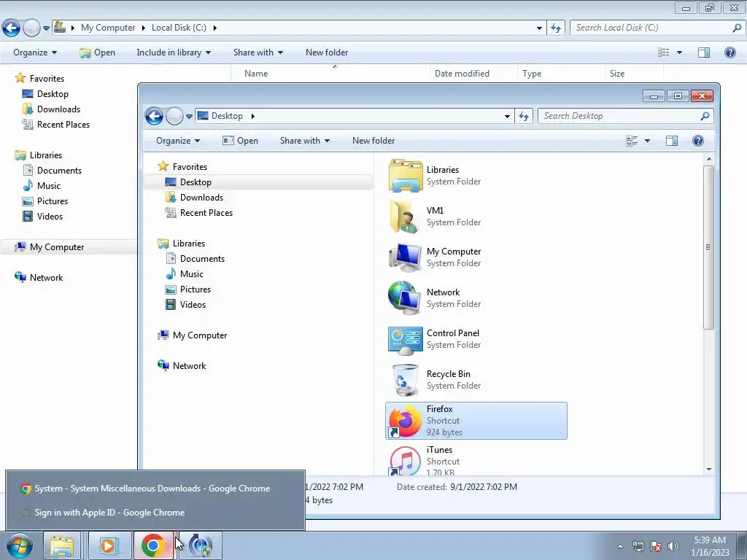Image resolution: width=747 pixels, height=560 pixels.
Task: Click the Search Local Disk (C:) field
Action: (x=657, y=28)
